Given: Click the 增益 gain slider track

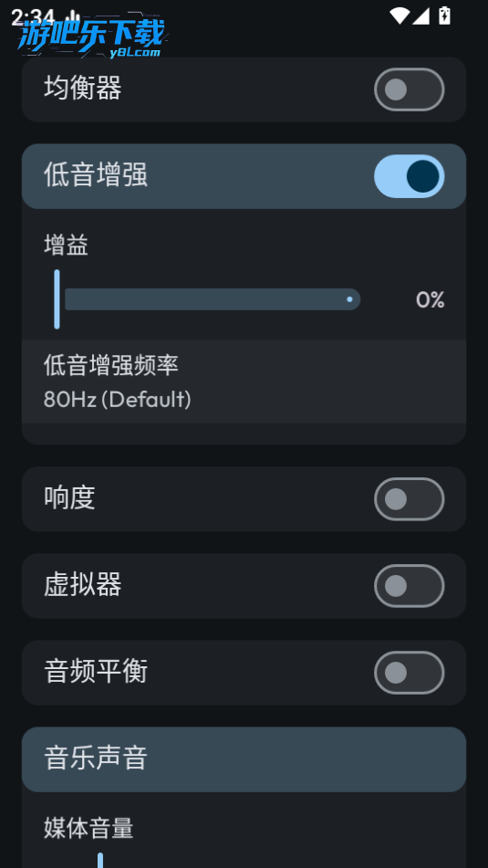Looking at the screenshot, I should 213,299.
